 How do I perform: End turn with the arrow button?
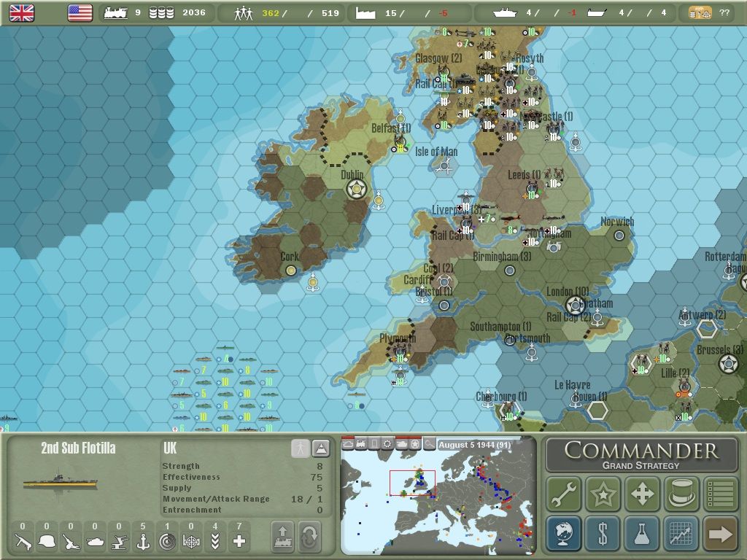720,533
